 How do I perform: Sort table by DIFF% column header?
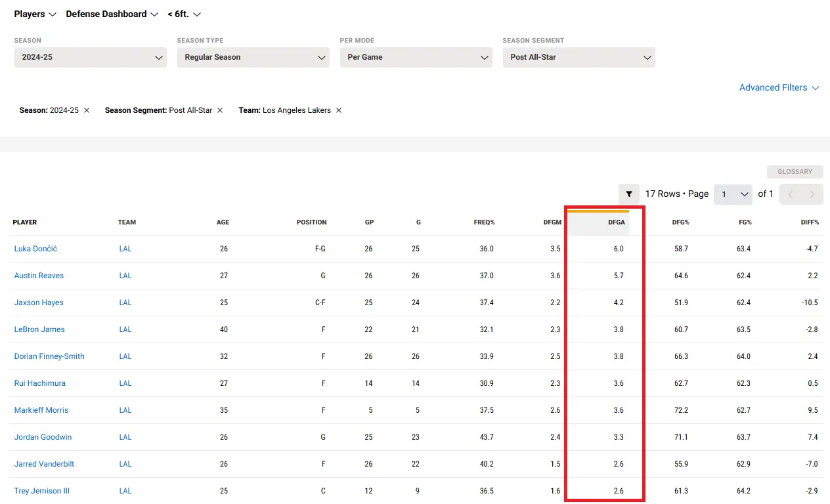click(810, 222)
